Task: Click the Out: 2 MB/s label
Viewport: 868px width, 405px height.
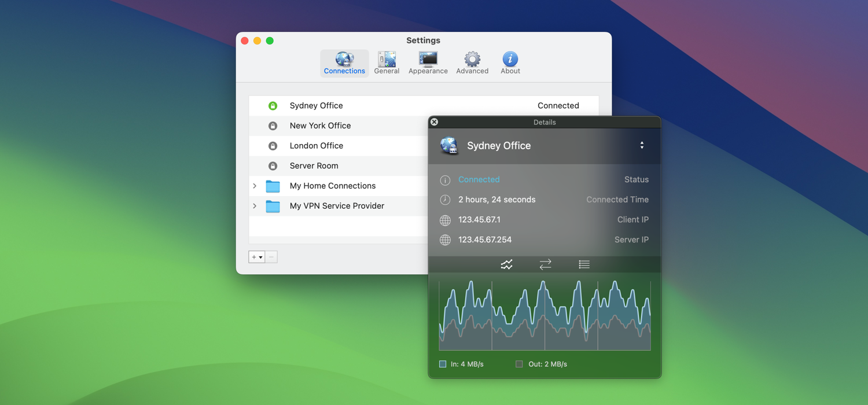Action: 547,364
